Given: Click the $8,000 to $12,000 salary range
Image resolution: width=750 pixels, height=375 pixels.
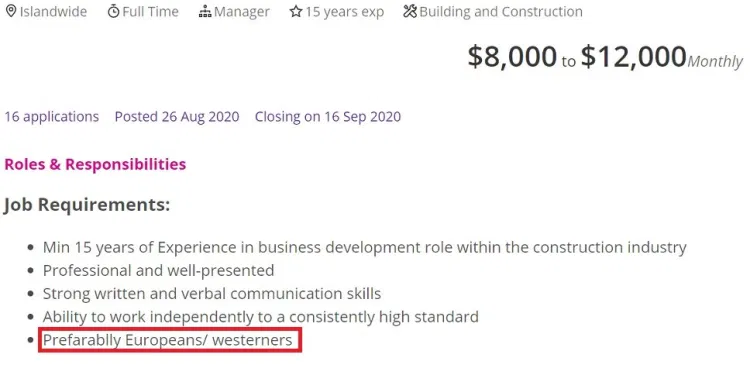Looking at the screenshot, I should coord(605,56).
